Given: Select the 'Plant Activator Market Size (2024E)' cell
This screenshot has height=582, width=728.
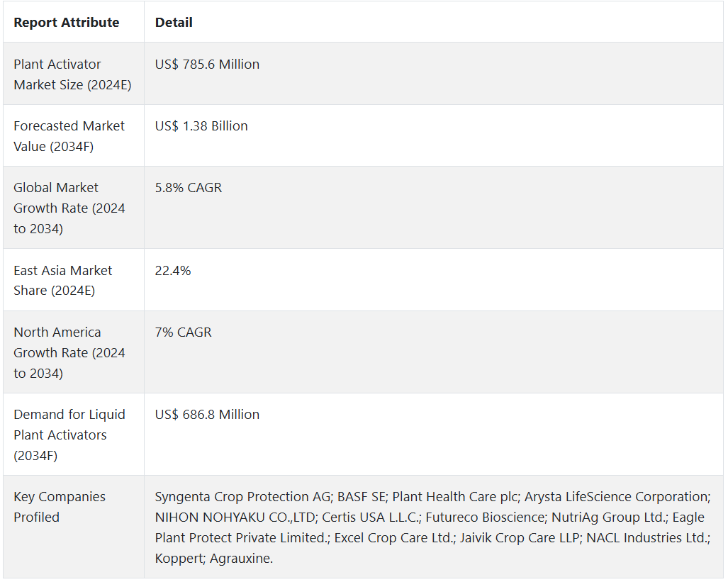Looking at the screenshot, I should [x=72, y=74].
